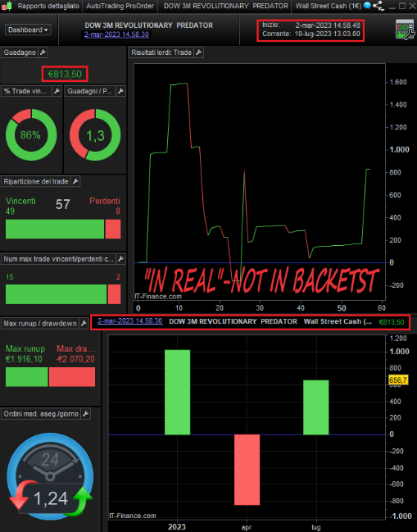Click the green Max runup bar
Image resolution: width=417 pixels, height=532 pixels.
click(x=27, y=376)
